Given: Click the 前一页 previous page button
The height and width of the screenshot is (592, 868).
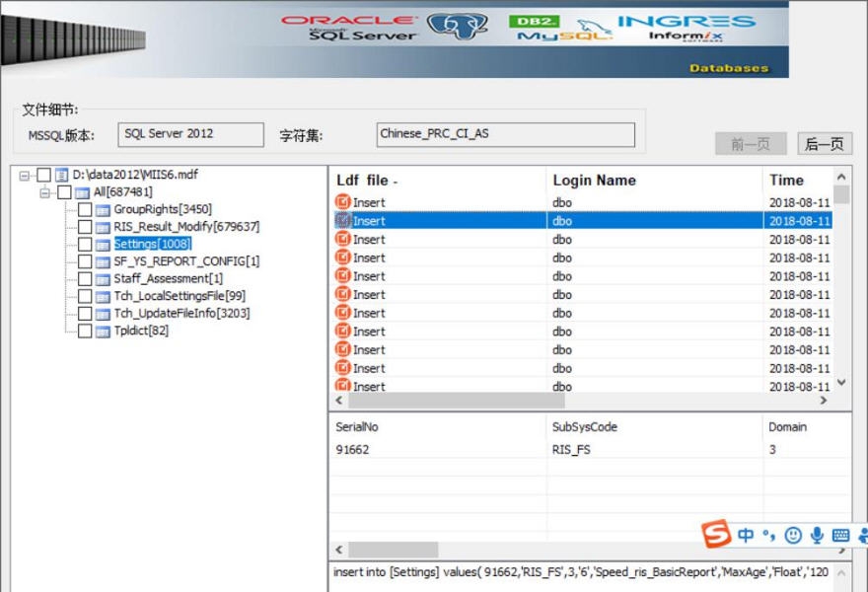Looking at the screenshot, I should [751, 143].
